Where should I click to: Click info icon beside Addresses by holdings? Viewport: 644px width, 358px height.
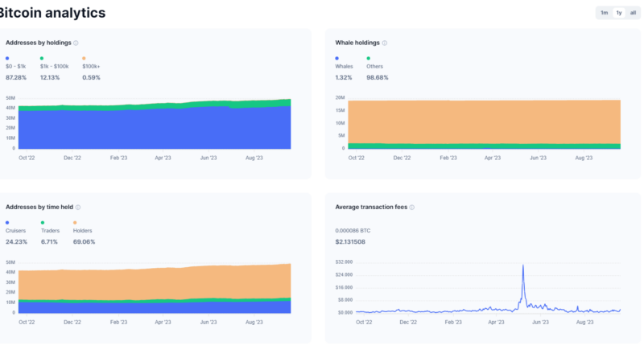76,43
